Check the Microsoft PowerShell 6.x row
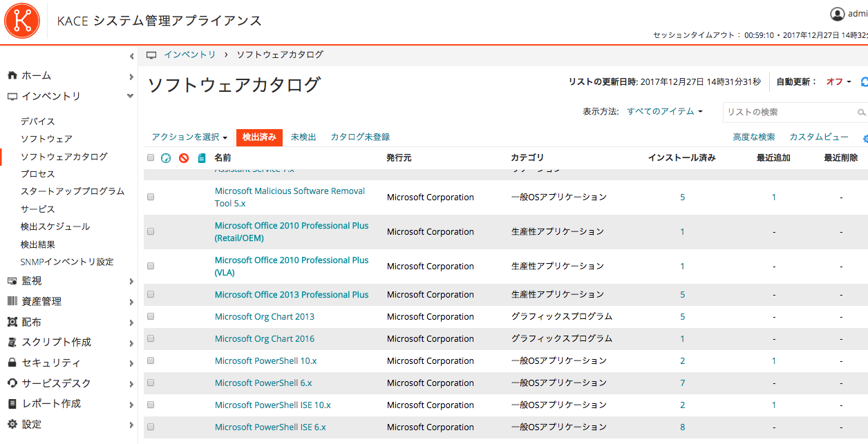 click(x=151, y=383)
